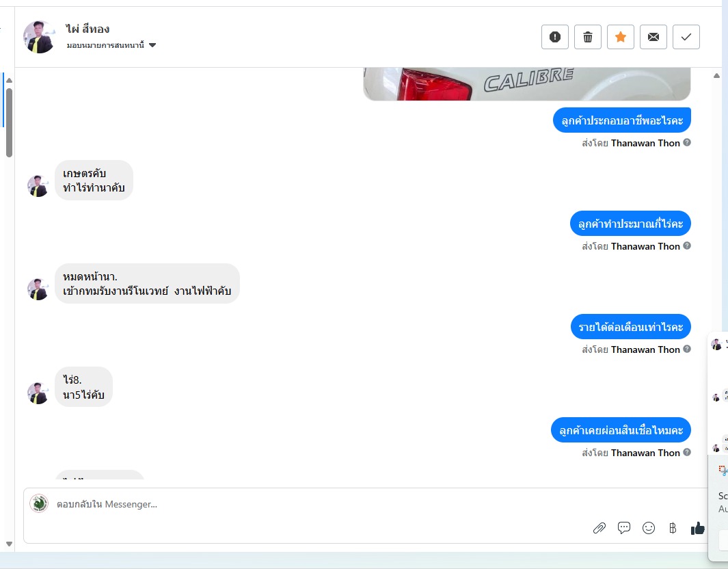Send a thumbs-up like

pos(697,528)
